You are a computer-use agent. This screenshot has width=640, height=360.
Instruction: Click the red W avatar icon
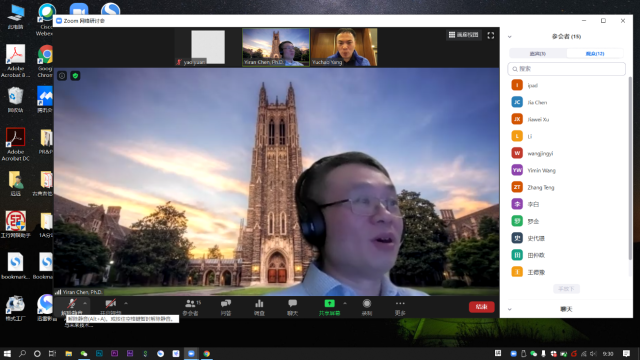[517, 153]
